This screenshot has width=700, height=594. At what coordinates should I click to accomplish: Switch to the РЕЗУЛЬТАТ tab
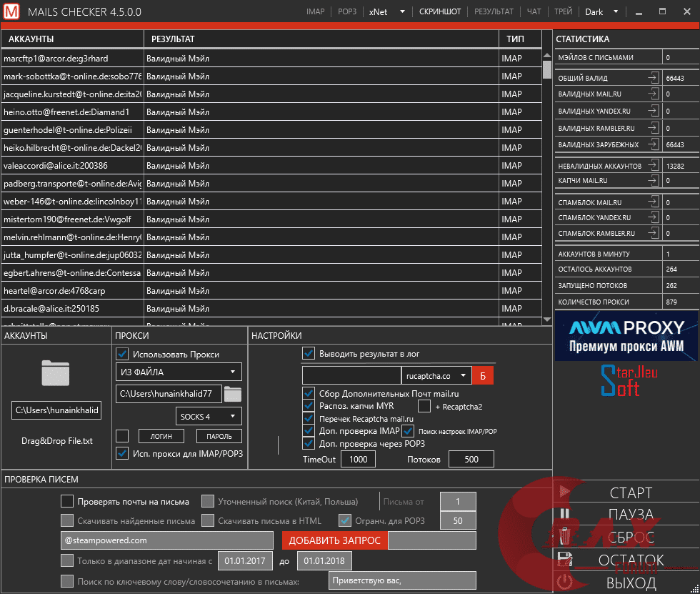tap(494, 11)
